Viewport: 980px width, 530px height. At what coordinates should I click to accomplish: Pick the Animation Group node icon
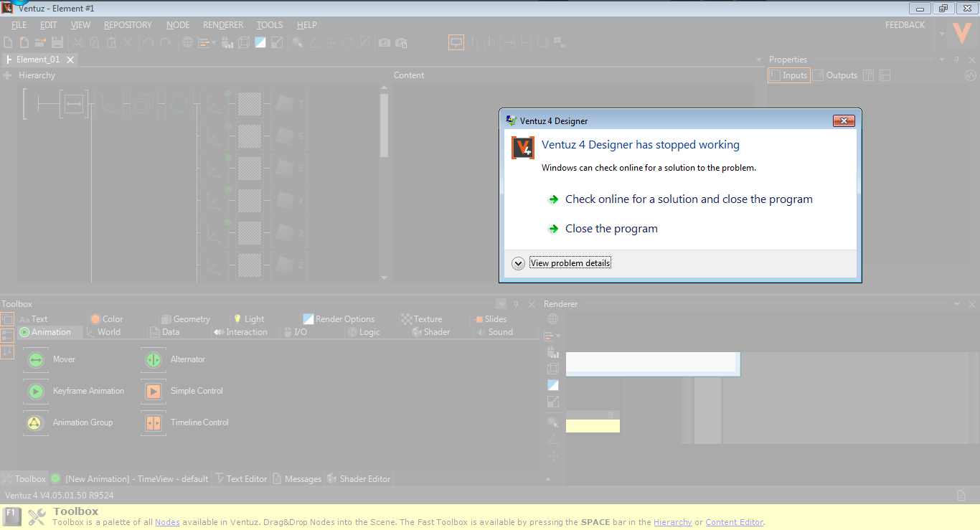pyautogui.click(x=36, y=423)
